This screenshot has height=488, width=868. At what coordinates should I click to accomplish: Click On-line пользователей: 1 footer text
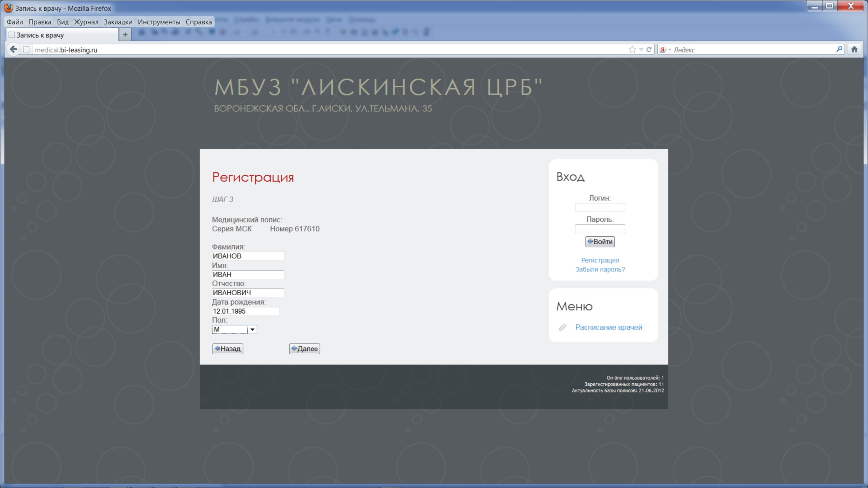[635, 378]
